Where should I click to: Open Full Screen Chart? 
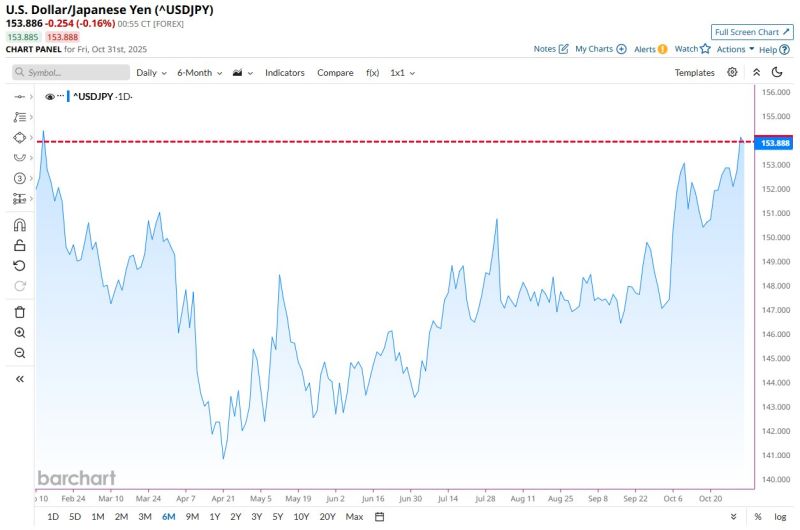coord(752,32)
